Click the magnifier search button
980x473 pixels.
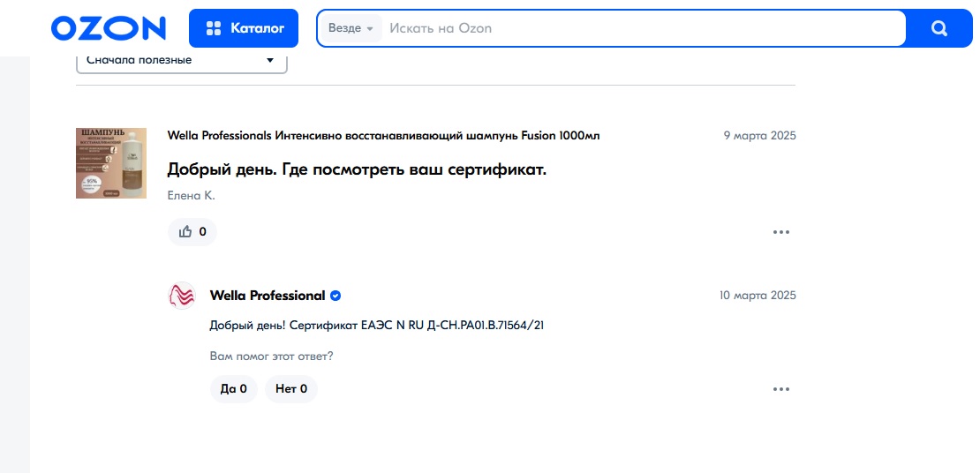tap(939, 28)
